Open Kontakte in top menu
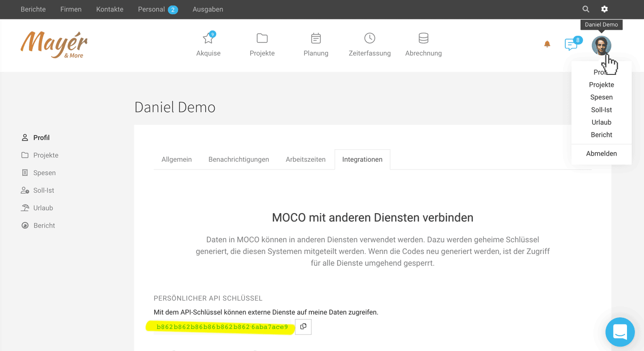Image resolution: width=644 pixels, height=351 pixels. click(x=109, y=9)
